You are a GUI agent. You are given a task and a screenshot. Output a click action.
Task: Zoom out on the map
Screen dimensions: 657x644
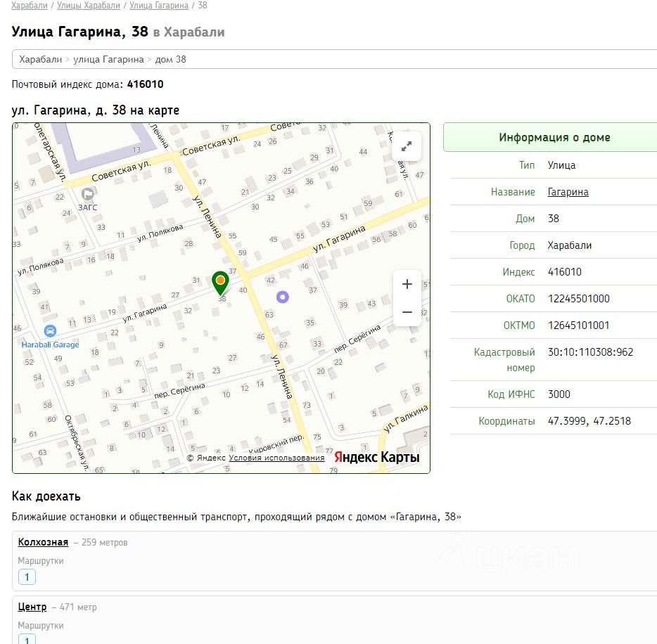pos(407,312)
